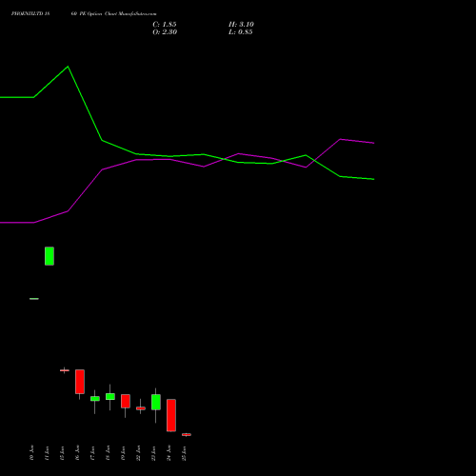Click the peak of the green line
This screenshot has height=476, width=476.
[x=68, y=67]
